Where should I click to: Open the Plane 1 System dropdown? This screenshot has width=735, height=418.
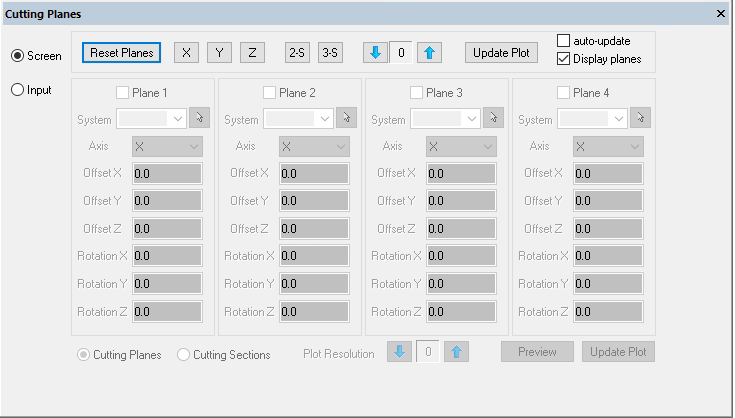click(x=151, y=119)
